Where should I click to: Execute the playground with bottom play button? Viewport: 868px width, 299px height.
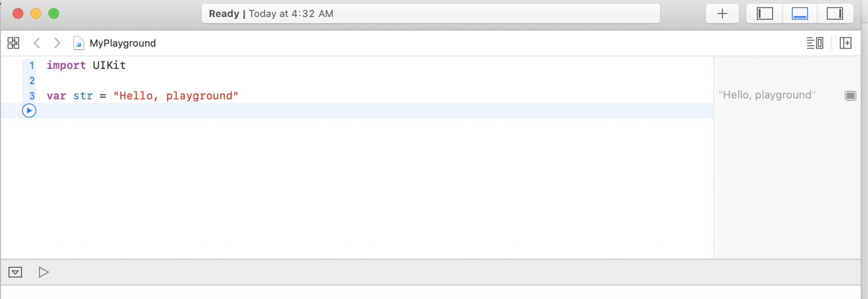coord(44,272)
